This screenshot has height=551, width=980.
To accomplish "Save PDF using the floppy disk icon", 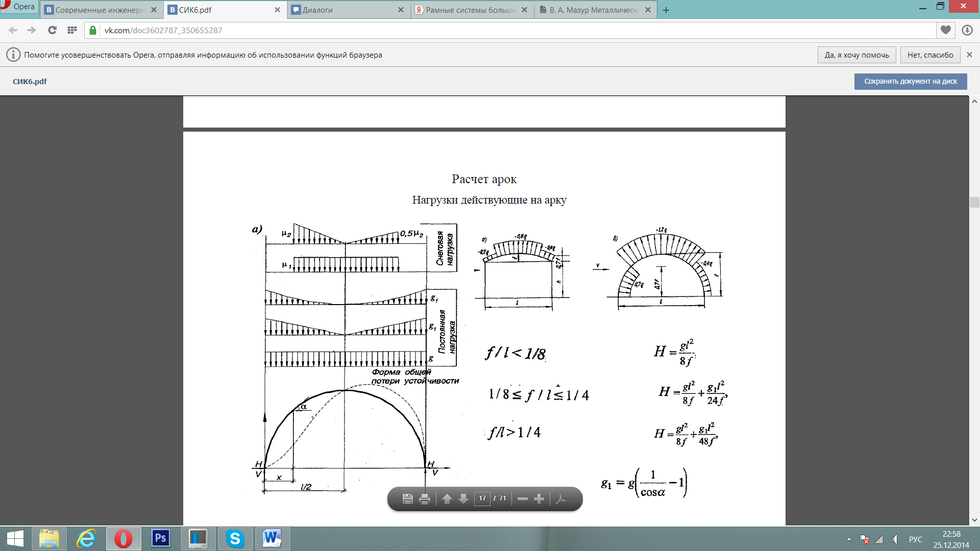I will click(x=407, y=498).
